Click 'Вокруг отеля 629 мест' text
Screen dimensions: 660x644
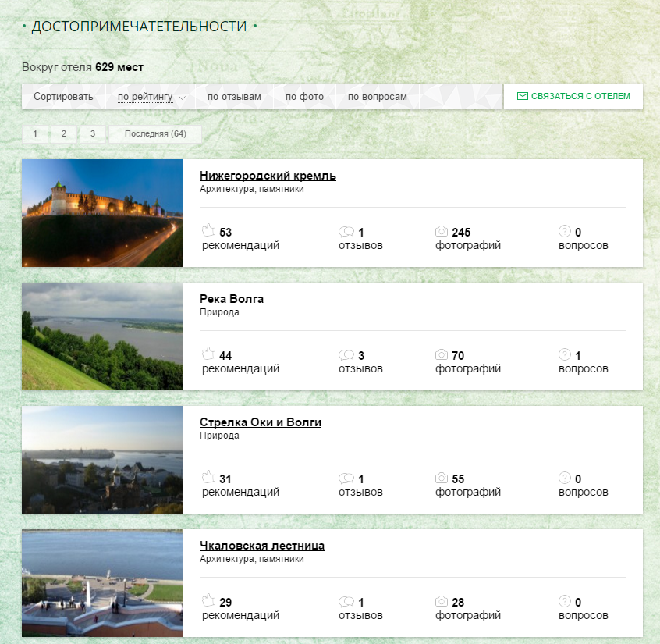tap(83, 67)
